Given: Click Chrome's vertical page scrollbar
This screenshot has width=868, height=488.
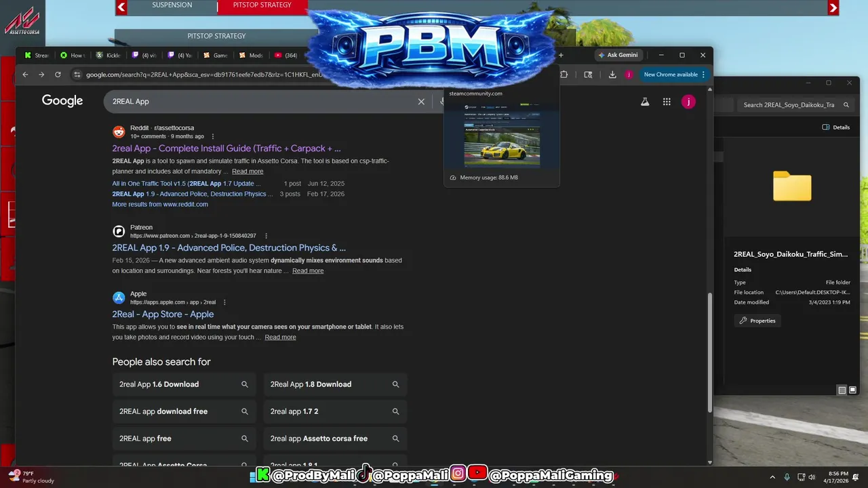Looking at the screenshot, I should (x=710, y=352).
